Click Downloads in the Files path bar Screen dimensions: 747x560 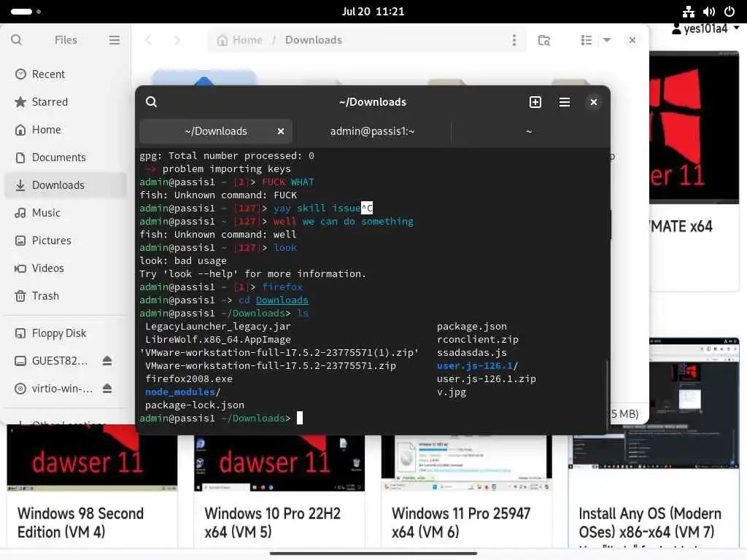(314, 40)
